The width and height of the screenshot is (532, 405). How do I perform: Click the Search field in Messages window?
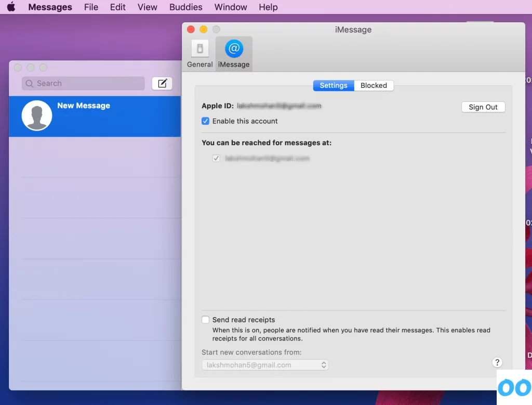[83, 84]
